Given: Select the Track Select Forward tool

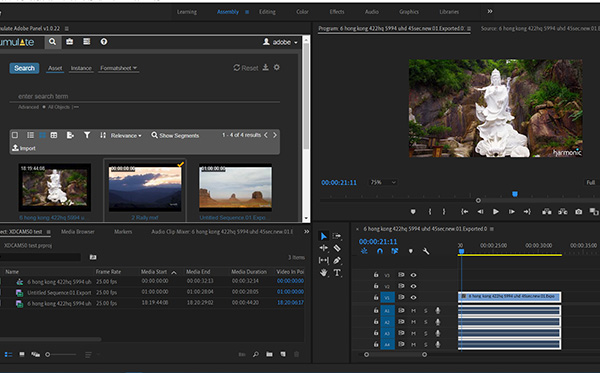Looking at the screenshot, I should pos(337,236).
